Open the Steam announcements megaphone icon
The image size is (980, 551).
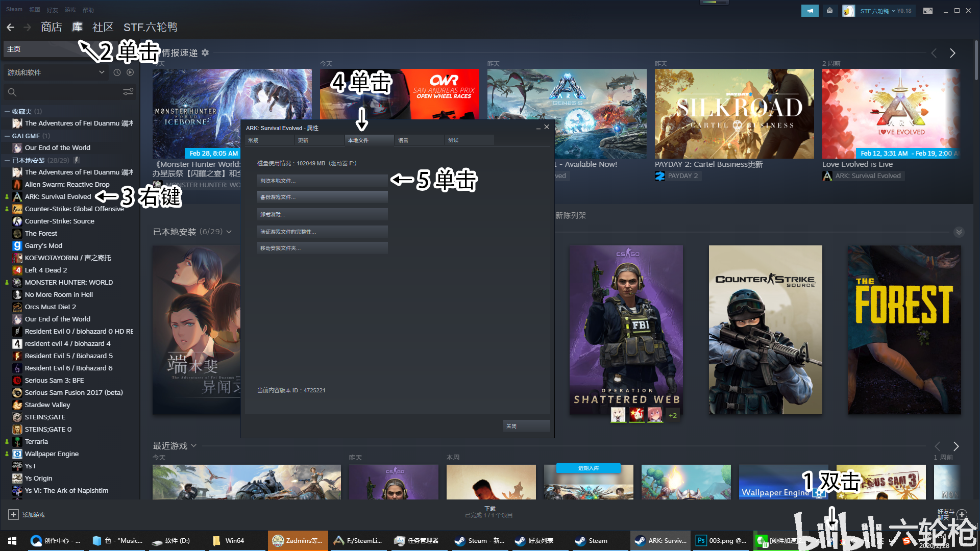click(810, 11)
